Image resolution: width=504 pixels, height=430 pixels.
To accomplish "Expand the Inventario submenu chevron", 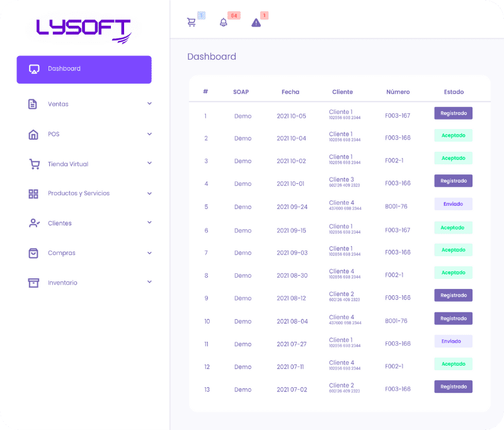I will [149, 282].
